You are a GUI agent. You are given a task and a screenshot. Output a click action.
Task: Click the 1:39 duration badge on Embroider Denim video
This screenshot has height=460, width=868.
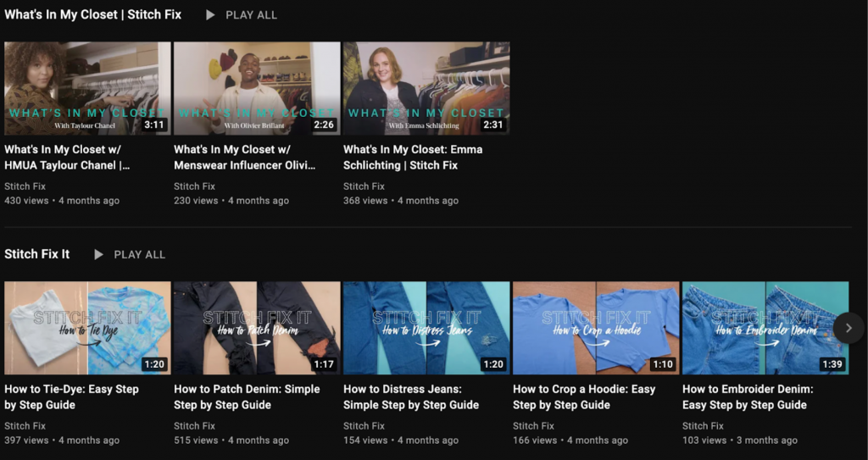tap(832, 364)
